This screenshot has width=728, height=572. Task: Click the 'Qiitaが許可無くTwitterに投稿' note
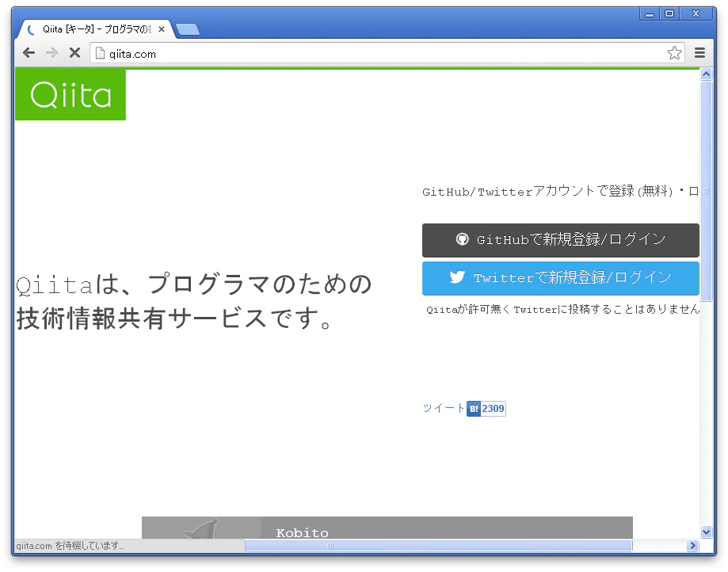[562, 309]
